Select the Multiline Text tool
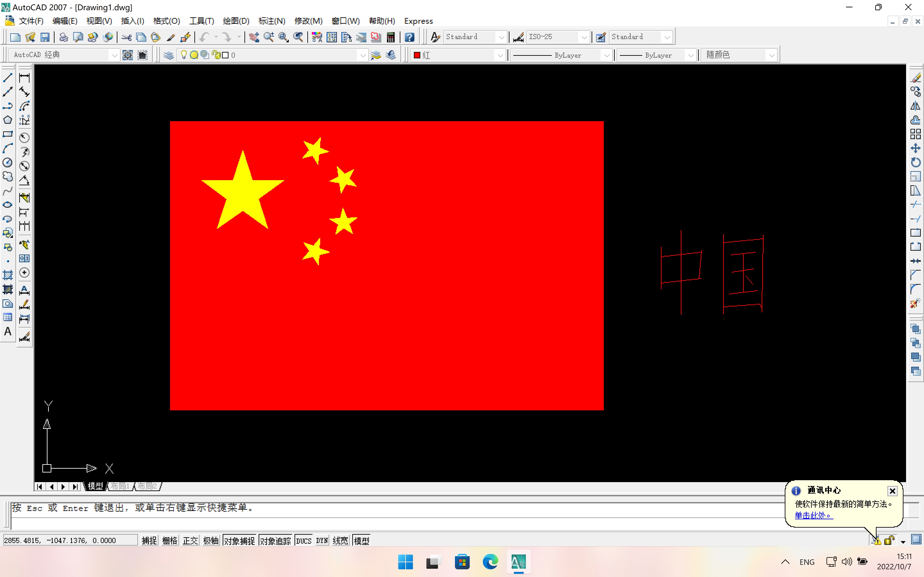This screenshot has width=924, height=577. [8, 331]
